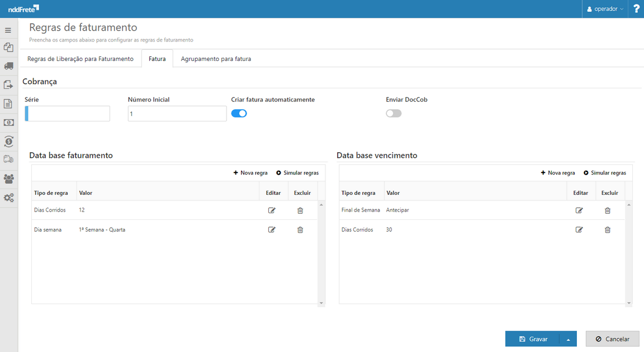Open the money bill icon in the sidebar
The width and height of the screenshot is (644, 352).
coord(8,123)
